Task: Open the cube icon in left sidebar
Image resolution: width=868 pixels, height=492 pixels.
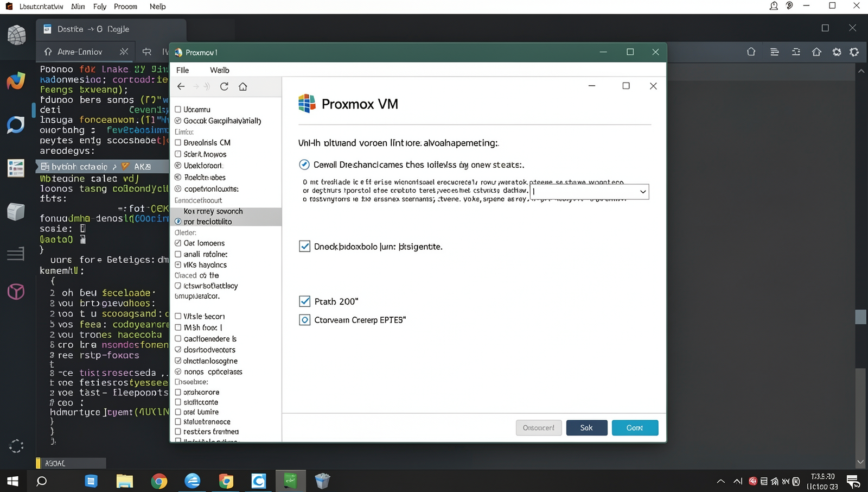Action: pos(16,211)
